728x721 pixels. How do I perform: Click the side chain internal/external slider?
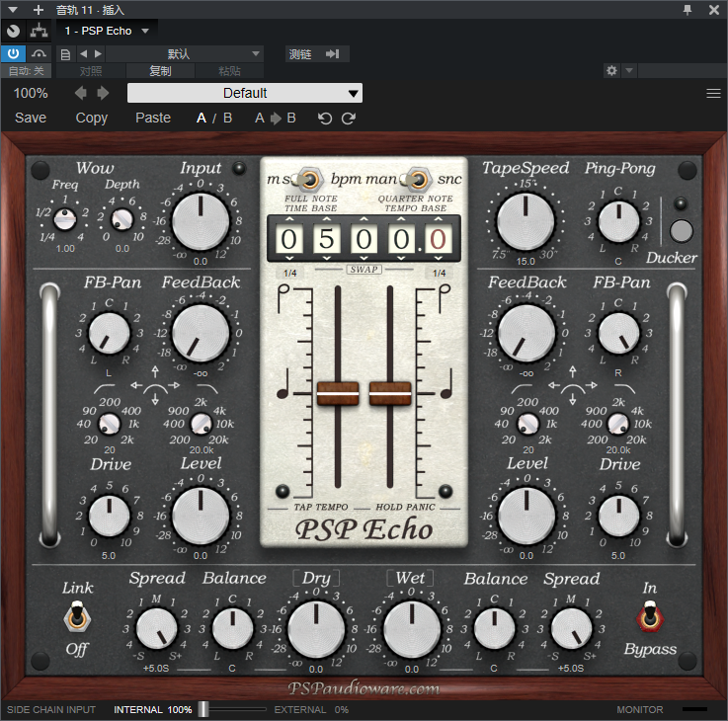(x=202, y=709)
